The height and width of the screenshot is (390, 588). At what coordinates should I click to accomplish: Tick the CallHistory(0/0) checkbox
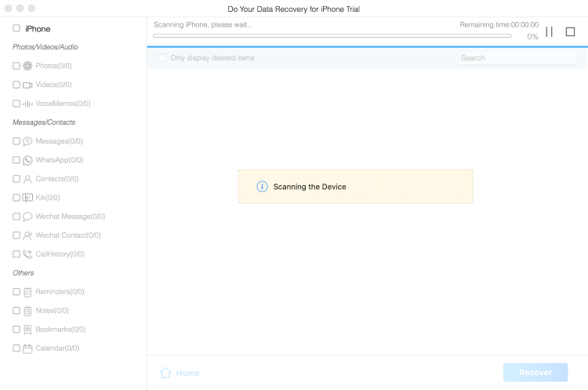(x=16, y=254)
